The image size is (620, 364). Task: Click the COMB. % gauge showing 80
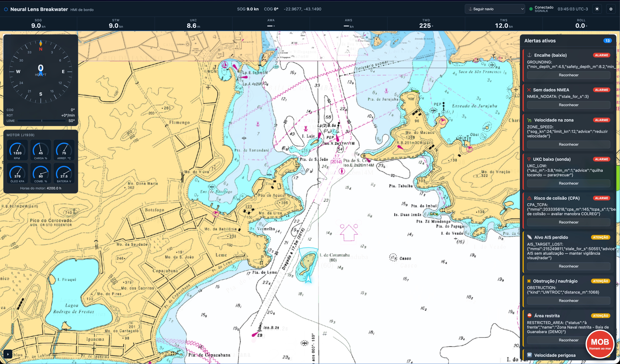[41, 173]
